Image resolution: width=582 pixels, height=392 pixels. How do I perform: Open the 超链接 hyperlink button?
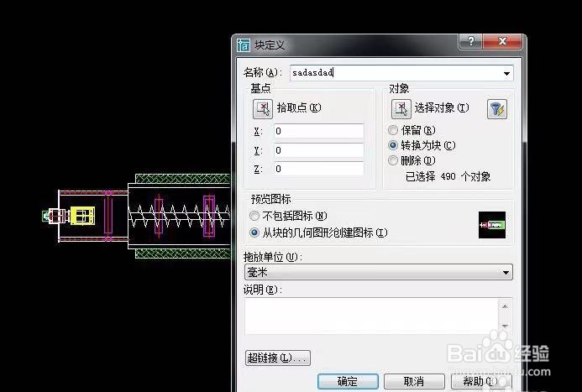pyautogui.click(x=278, y=358)
